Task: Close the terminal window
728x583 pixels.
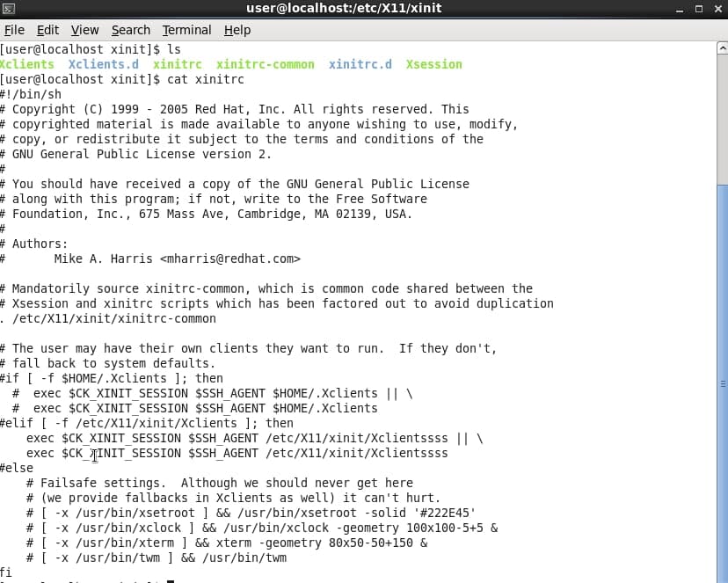Action: click(x=717, y=9)
